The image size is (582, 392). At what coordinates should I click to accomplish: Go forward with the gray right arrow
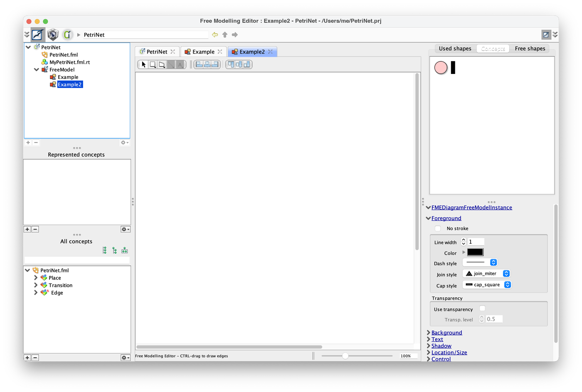point(235,35)
